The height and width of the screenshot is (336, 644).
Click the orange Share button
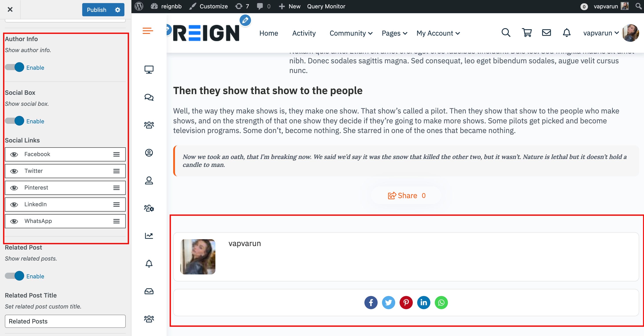coord(406,195)
